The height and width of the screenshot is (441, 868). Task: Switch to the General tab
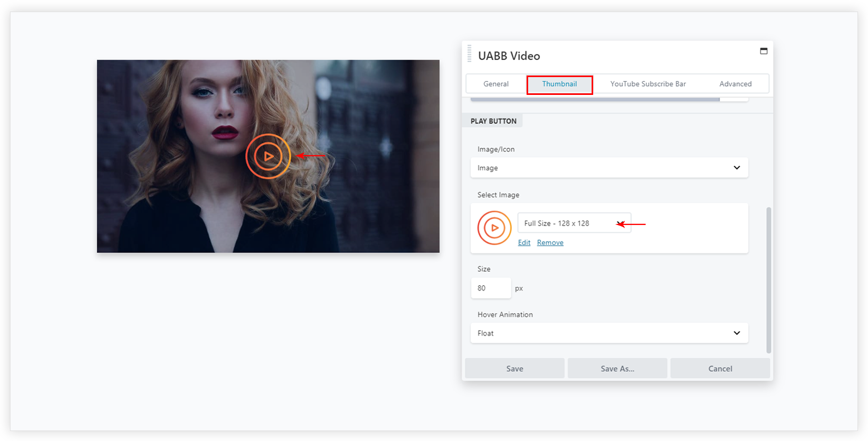(x=496, y=84)
